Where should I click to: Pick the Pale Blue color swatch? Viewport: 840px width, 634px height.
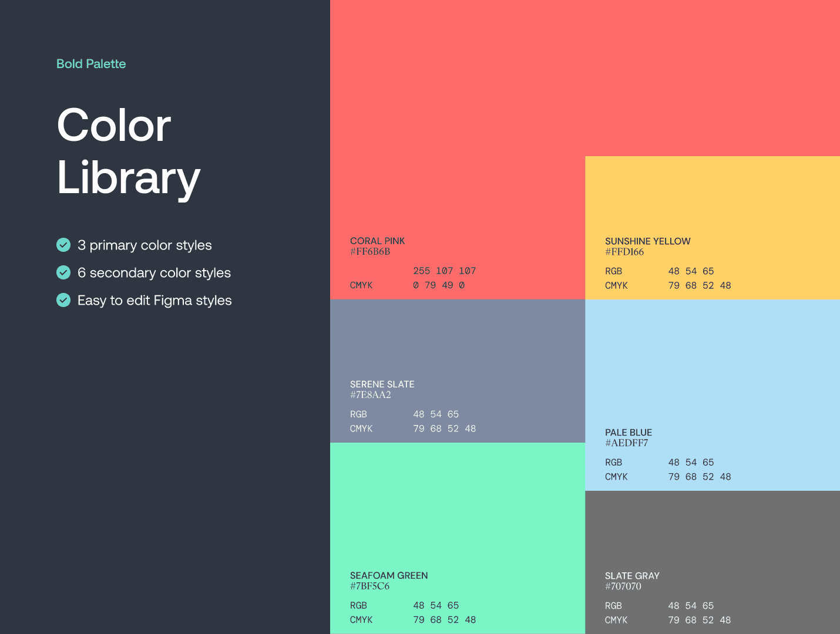tap(713, 395)
